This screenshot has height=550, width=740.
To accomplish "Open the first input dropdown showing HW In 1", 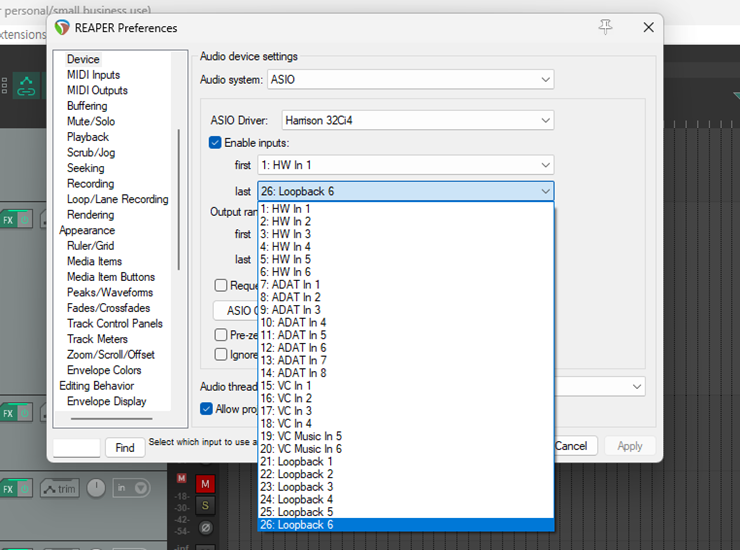I will [x=406, y=165].
